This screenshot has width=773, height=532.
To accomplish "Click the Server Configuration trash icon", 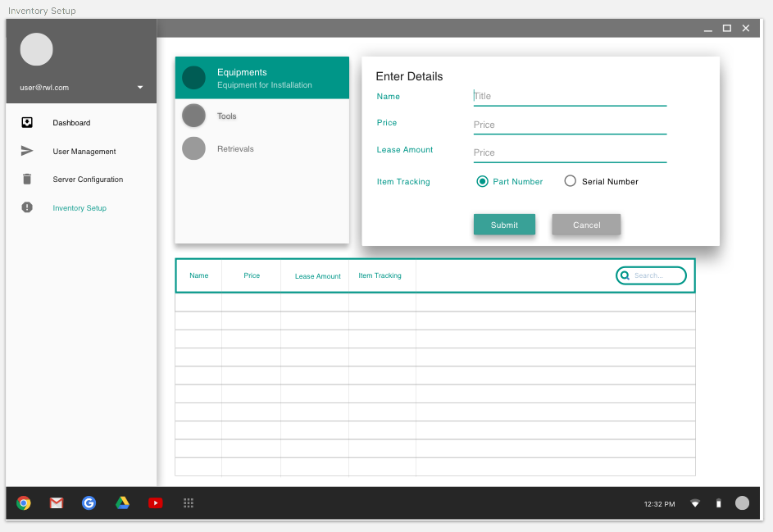I will click(x=27, y=180).
